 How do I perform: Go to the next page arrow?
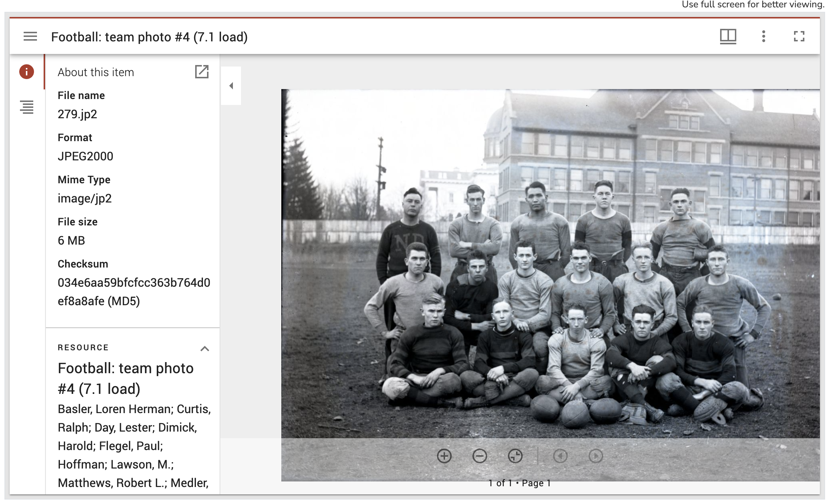click(x=596, y=456)
